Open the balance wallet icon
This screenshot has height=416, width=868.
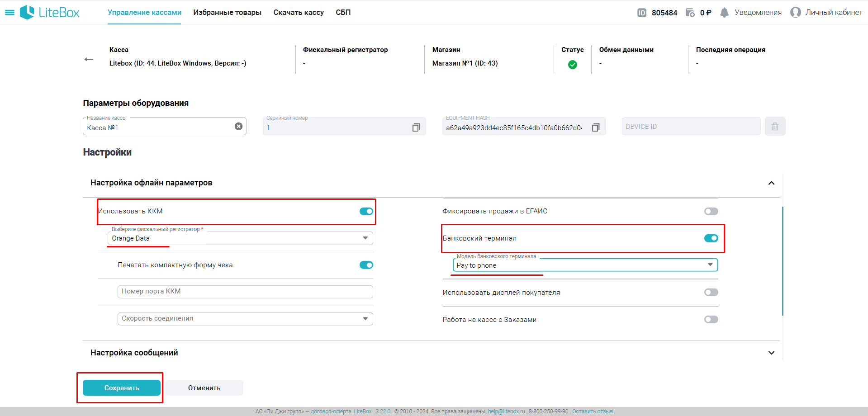690,13
